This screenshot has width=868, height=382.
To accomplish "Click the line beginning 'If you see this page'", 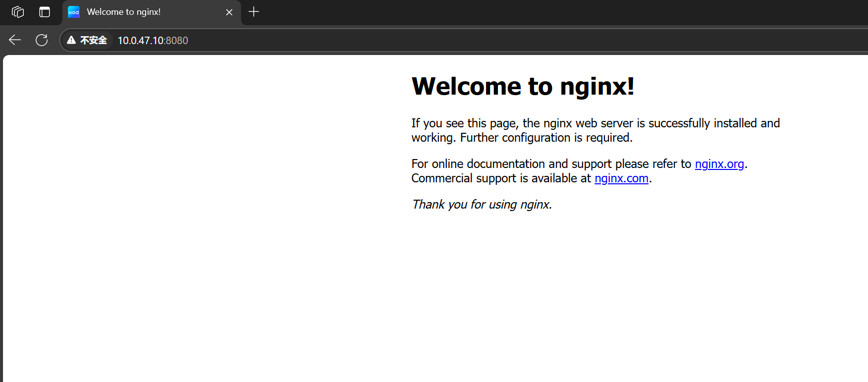I will point(596,123).
